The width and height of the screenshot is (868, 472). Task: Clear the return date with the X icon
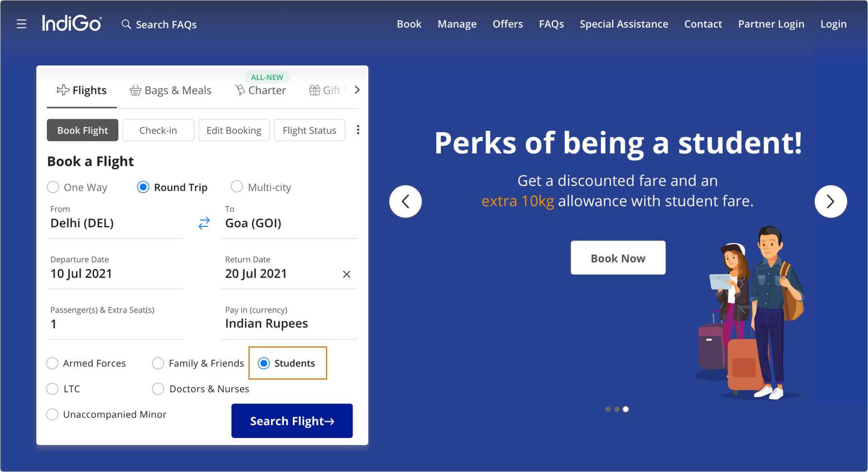(x=347, y=274)
